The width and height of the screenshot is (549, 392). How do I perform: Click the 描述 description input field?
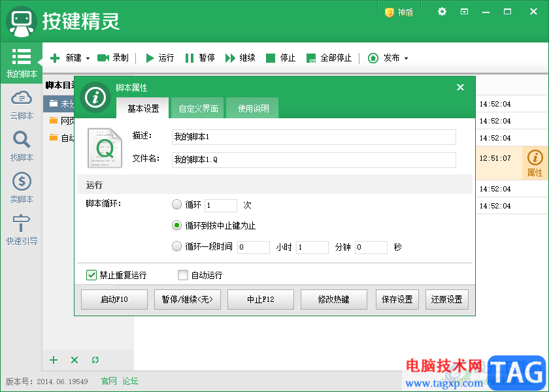click(314, 137)
